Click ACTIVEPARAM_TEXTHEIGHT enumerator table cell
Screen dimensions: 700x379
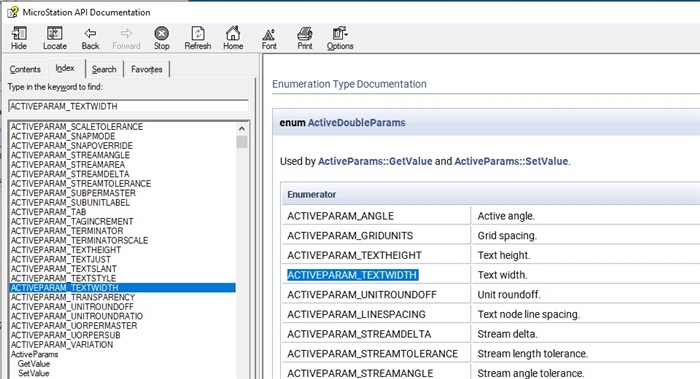pos(376,255)
